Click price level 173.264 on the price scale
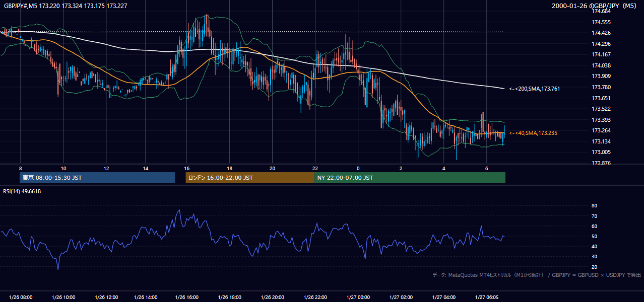Image resolution: width=644 pixels, height=302 pixels. click(601, 130)
